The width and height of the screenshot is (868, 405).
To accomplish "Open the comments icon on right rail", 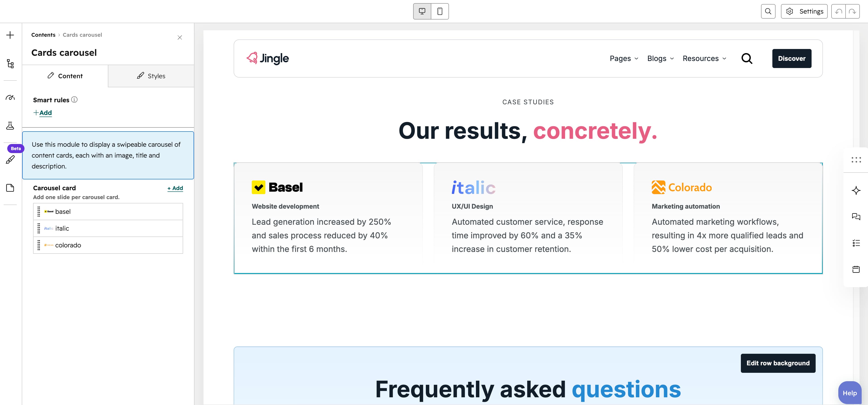I will pos(856,217).
